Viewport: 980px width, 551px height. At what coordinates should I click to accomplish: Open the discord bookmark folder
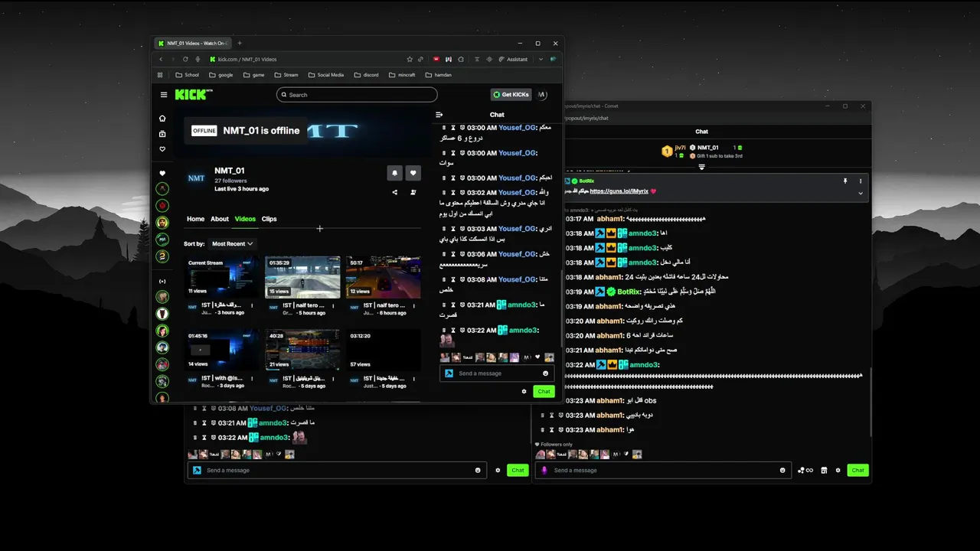366,75
